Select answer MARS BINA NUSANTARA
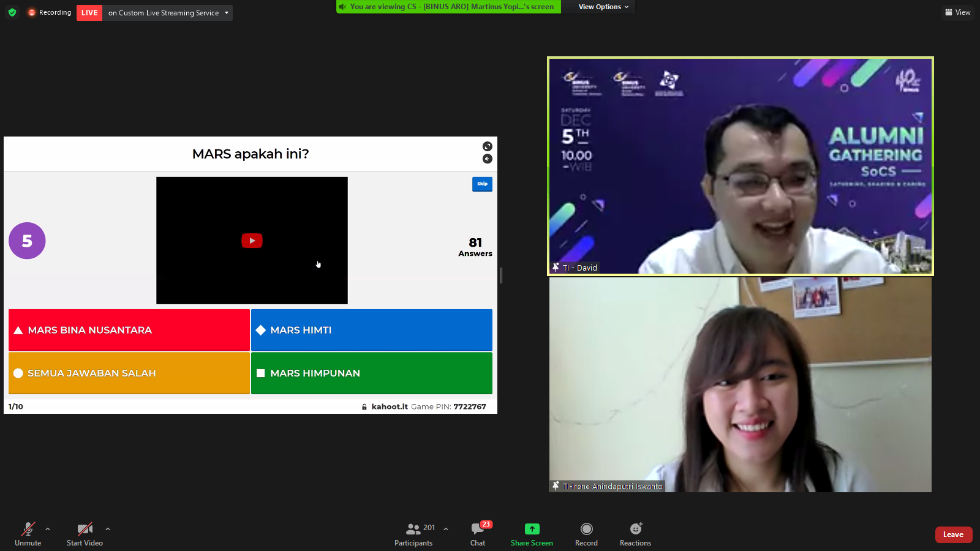980x551 pixels. point(129,330)
